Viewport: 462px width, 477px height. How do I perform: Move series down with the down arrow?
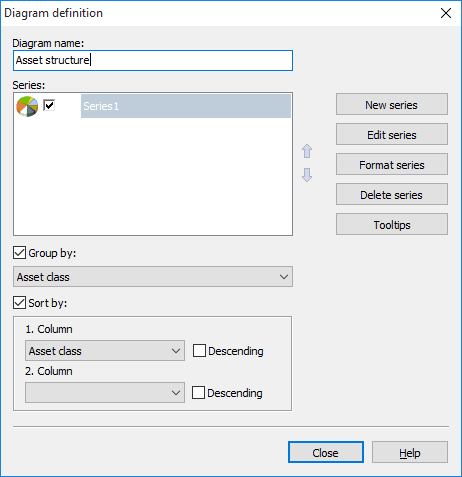307,175
